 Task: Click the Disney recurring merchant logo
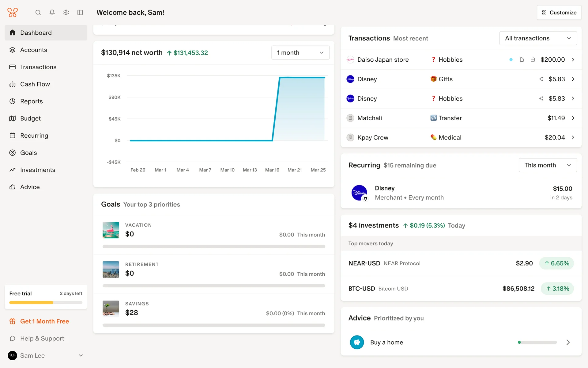[359, 193]
